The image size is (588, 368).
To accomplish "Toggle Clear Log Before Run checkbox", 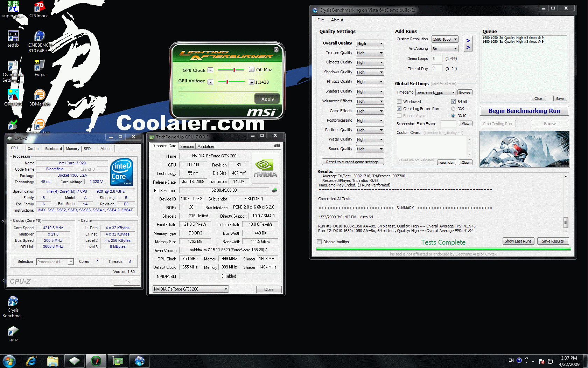I will tap(399, 109).
